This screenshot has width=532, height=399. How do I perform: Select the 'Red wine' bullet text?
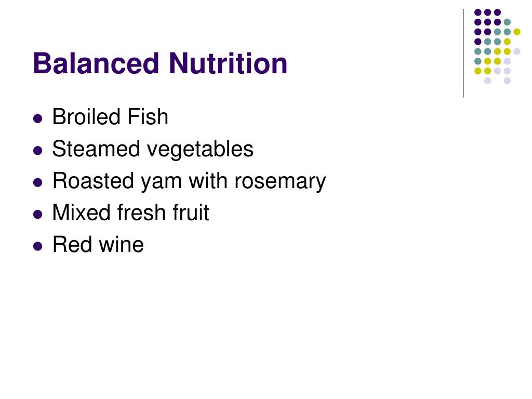98,245
